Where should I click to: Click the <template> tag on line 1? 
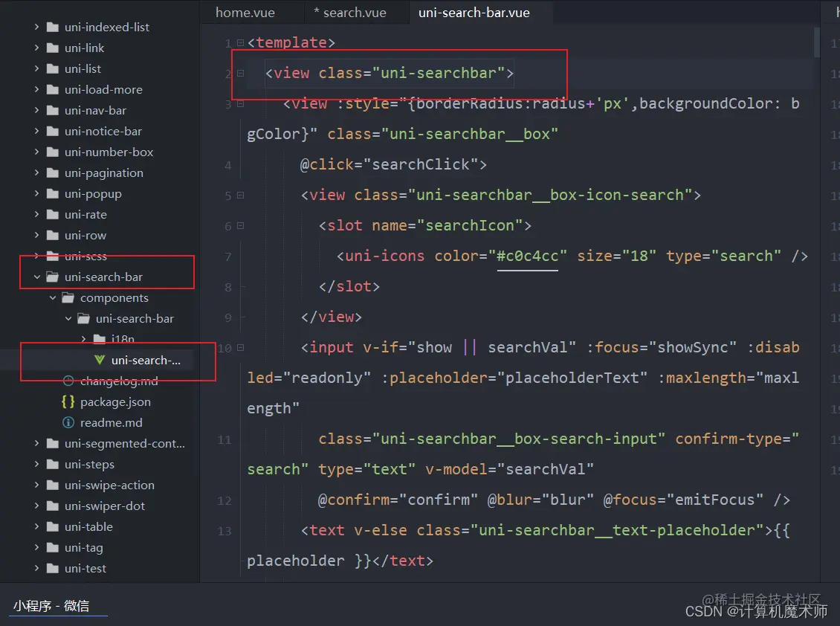pos(291,42)
